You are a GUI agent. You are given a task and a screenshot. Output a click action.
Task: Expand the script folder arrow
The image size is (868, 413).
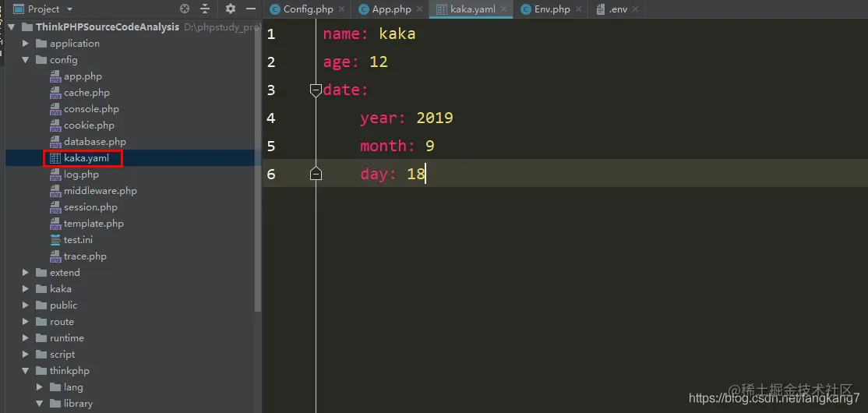(26, 355)
